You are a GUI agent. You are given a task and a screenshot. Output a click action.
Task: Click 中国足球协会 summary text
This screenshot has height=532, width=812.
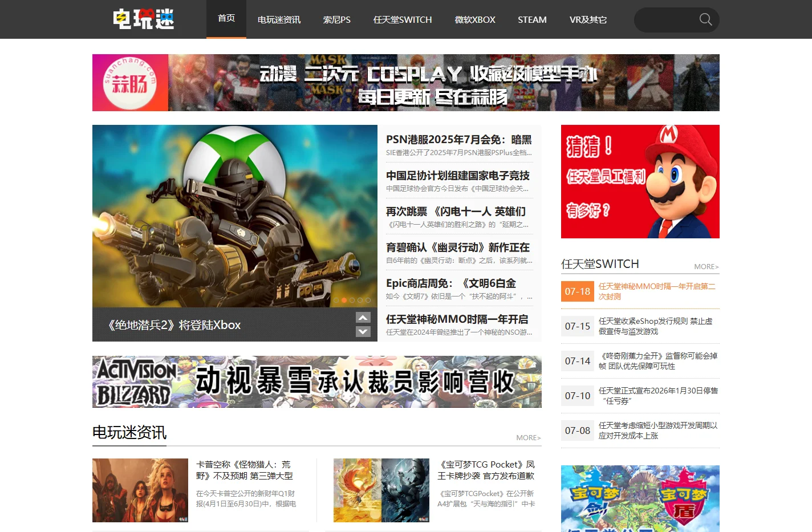point(457,189)
